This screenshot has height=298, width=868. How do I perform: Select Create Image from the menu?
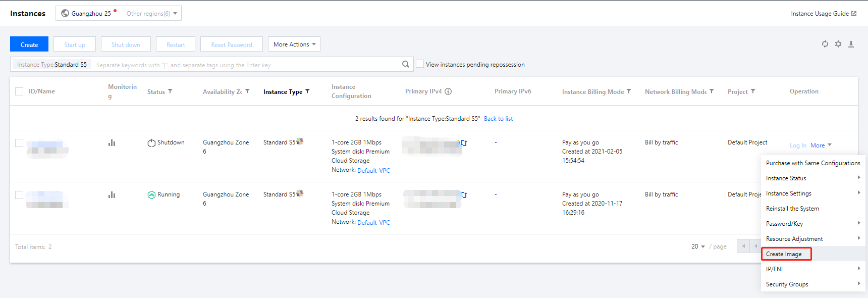click(784, 254)
